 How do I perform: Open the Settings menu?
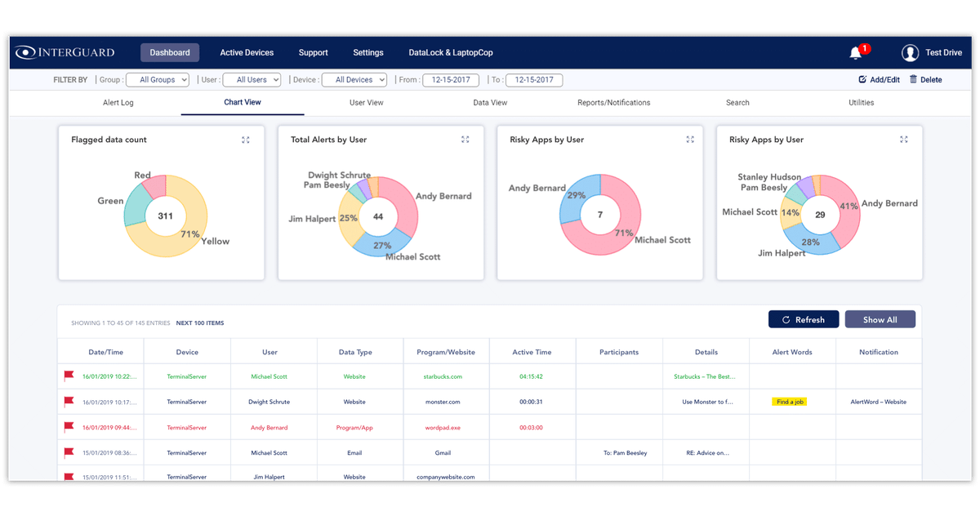(x=368, y=52)
